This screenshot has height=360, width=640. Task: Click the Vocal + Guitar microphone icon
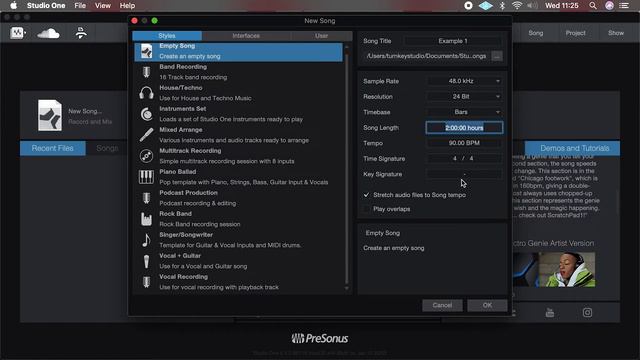point(146,261)
